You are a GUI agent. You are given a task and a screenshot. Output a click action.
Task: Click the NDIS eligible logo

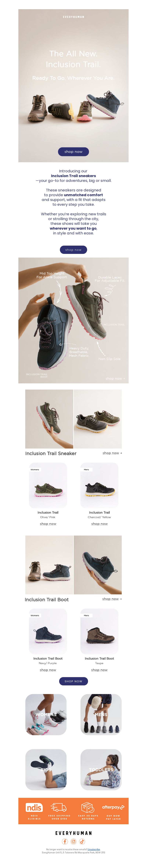[34, 807]
